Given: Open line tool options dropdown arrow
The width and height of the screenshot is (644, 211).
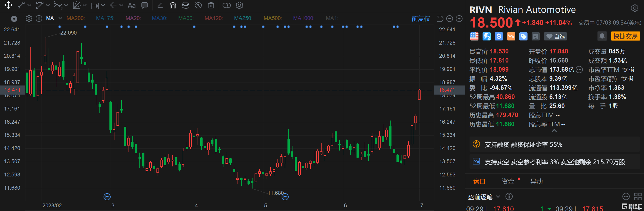Looking at the screenshot, I should click(29, 5).
